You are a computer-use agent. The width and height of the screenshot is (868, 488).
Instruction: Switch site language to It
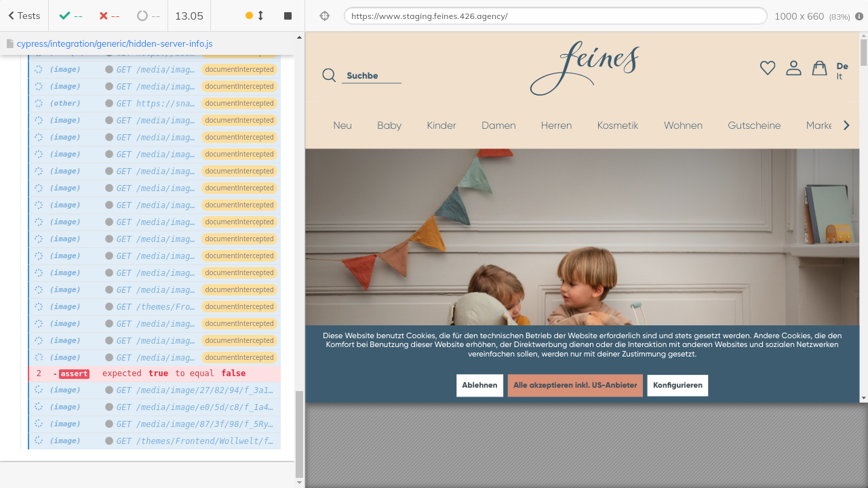840,77
